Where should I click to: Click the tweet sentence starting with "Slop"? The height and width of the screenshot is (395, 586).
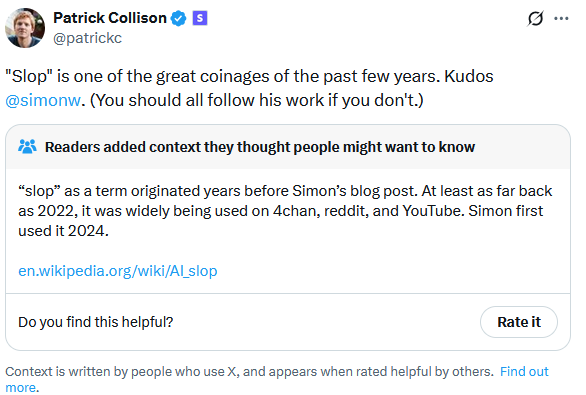[x=223, y=76]
